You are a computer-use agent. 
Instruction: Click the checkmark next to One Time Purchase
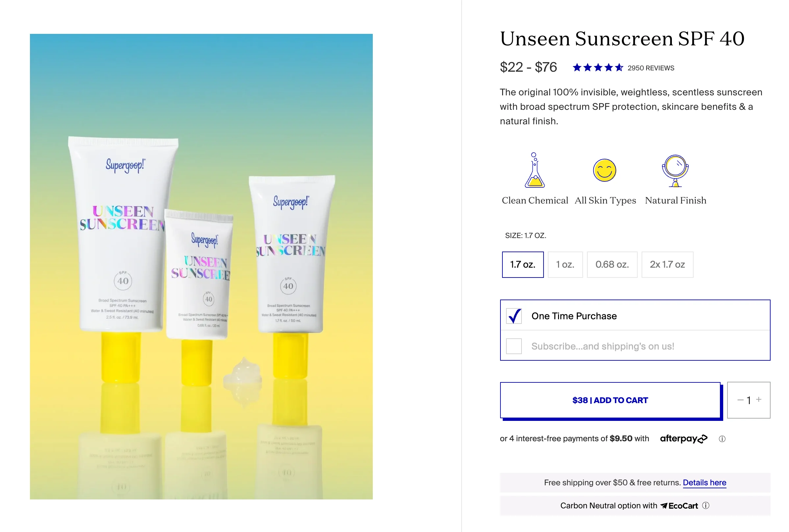point(514,316)
